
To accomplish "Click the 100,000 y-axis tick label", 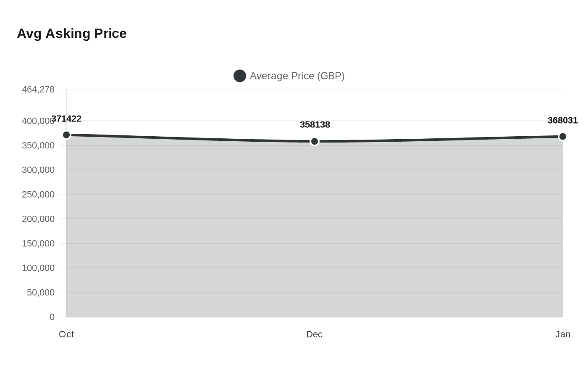I will [x=38, y=268].
